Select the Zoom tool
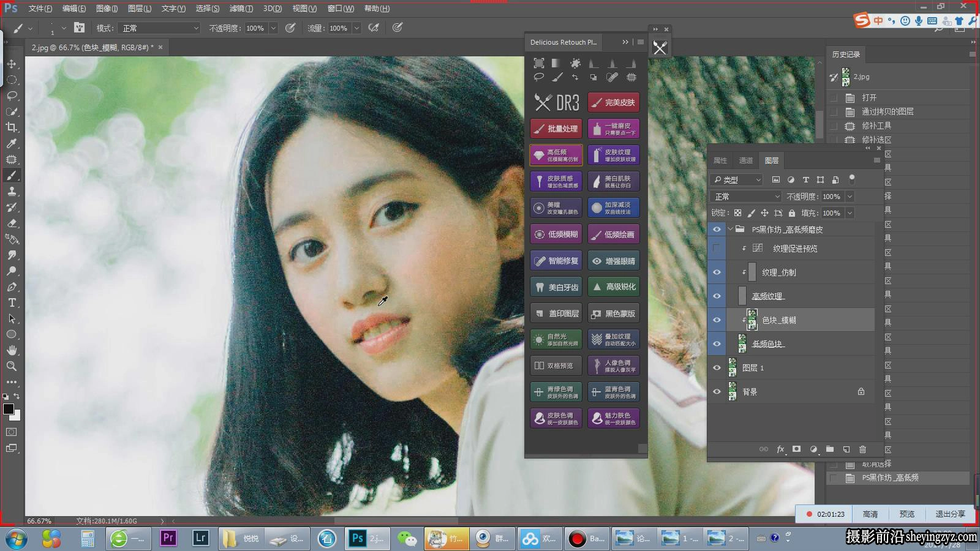980x551 pixels. (12, 366)
